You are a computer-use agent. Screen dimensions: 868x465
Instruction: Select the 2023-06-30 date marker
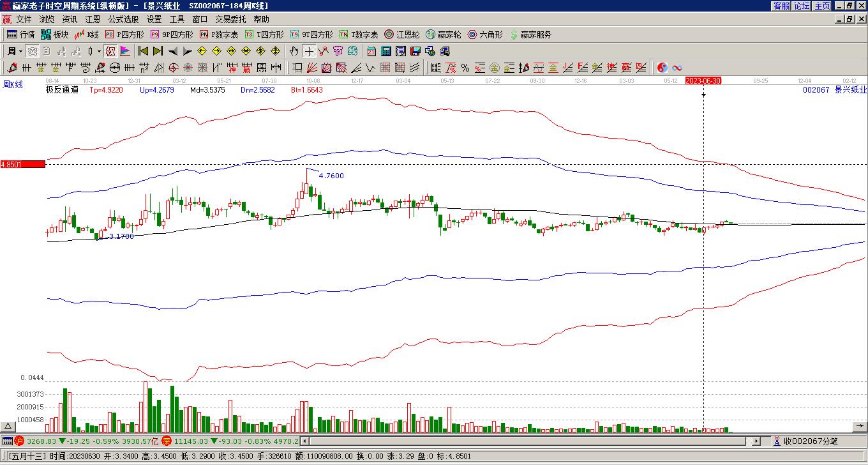[x=703, y=80]
